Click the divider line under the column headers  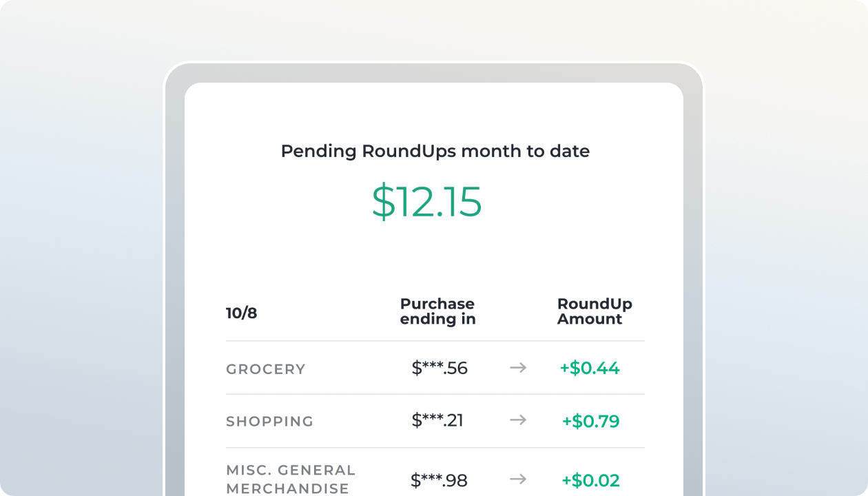(x=434, y=338)
